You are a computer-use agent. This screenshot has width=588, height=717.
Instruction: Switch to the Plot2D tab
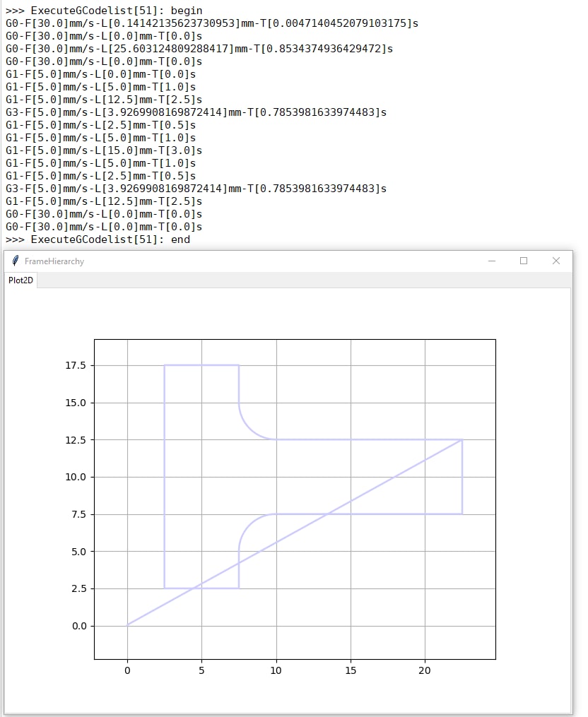pos(21,280)
